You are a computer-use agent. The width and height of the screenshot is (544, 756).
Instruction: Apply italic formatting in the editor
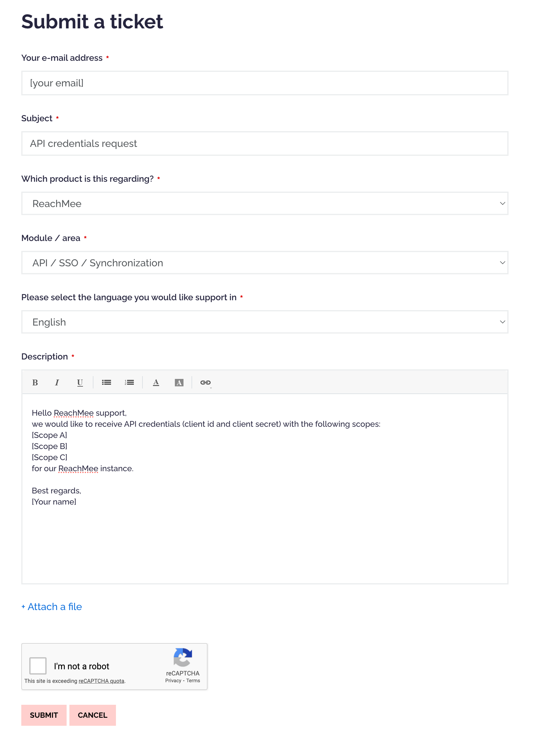(57, 382)
